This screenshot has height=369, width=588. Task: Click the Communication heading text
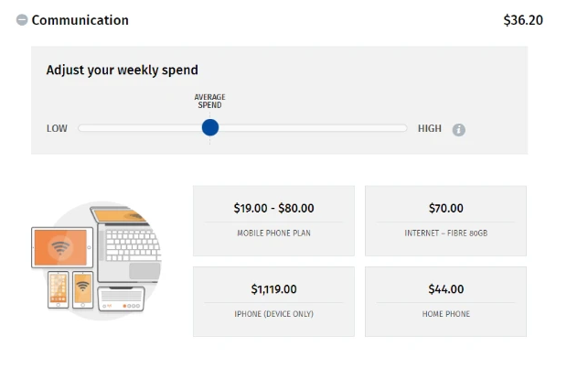pyautogui.click(x=80, y=20)
